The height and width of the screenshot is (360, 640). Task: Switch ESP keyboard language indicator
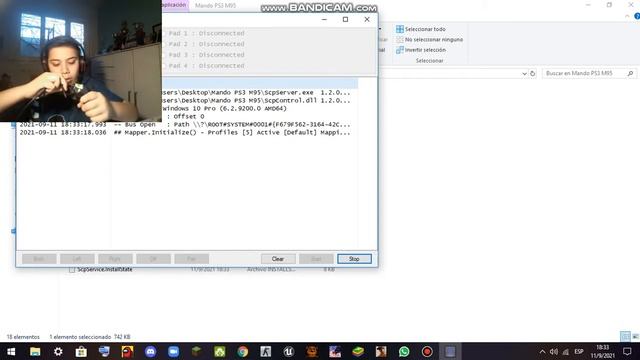(x=579, y=351)
